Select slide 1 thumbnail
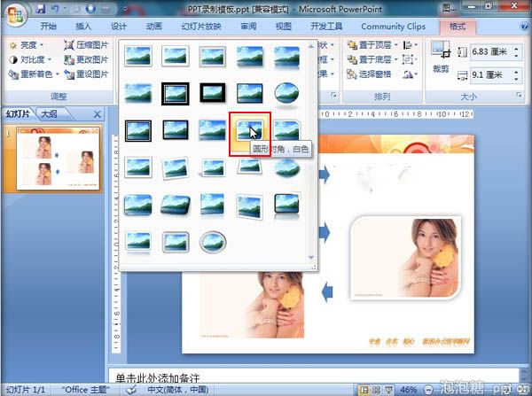Image resolution: width=532 pixels, height=396 pixels. click(58, 159)
